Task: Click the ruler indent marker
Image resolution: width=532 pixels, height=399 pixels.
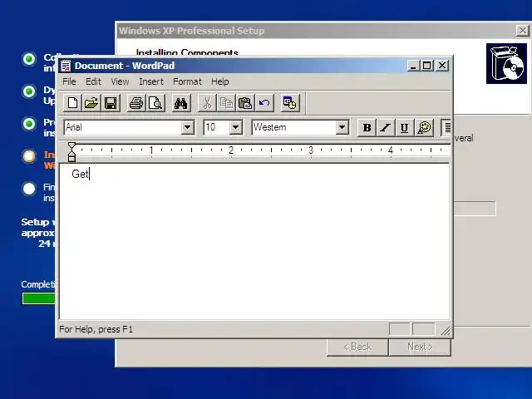Action: pyautogui.click(x=71, y=151)
